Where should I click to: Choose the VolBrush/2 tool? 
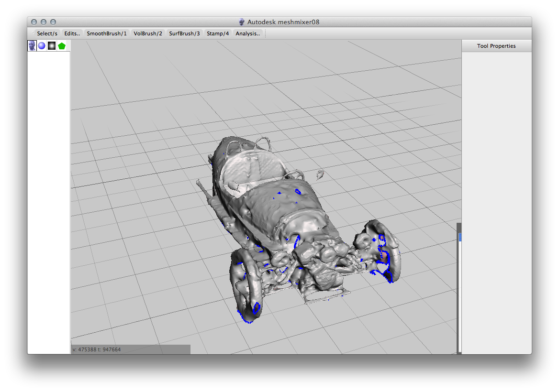point(148,33)
